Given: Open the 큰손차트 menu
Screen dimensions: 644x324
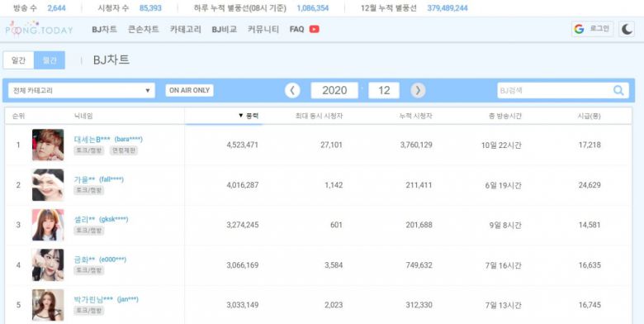Looking at the screenshot, I should [144, 29].
